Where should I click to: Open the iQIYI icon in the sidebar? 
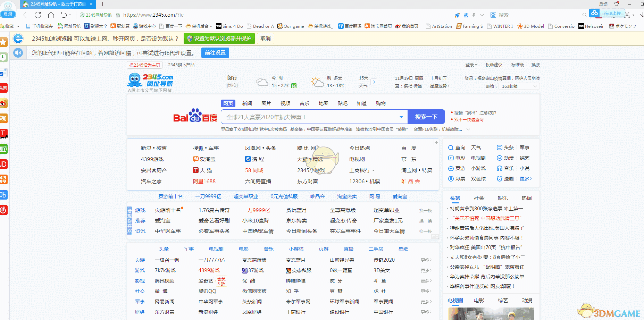coord(4,149)
